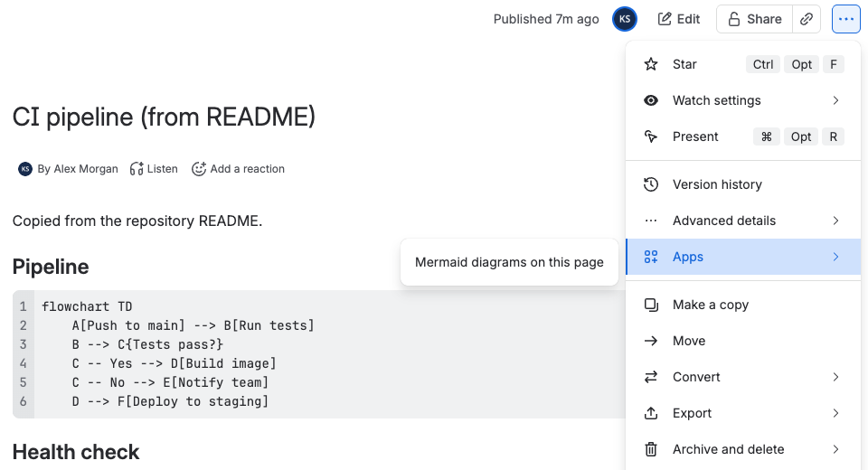
Task: Expand the Export submenu chevron
Action: point(835,413)
